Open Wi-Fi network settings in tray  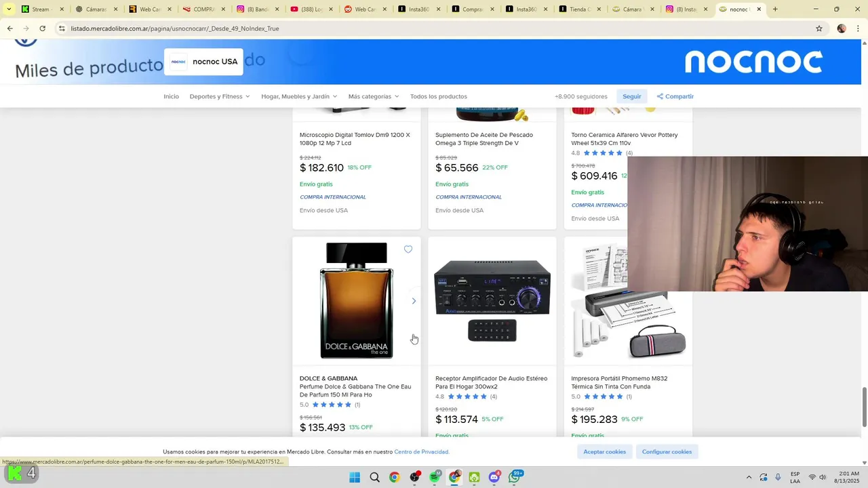[x=812, y=477]
